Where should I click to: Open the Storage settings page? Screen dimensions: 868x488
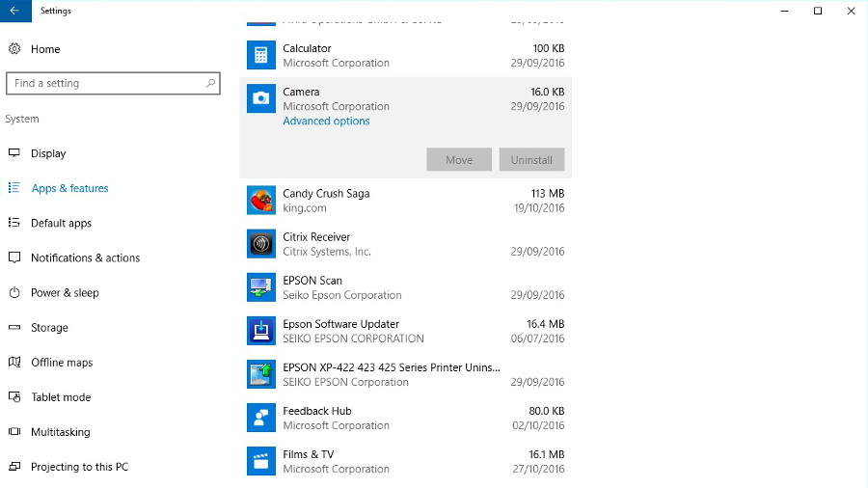coord(49,328)
